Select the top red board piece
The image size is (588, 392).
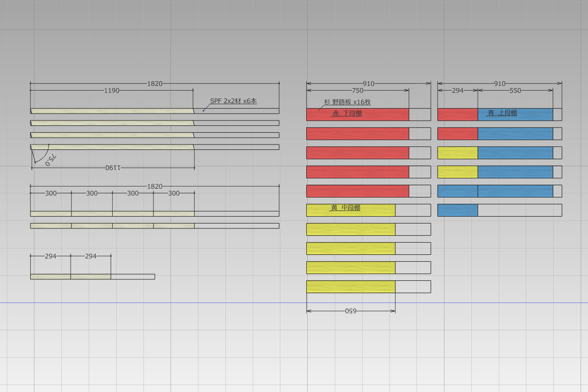click(x=358, y=114)
